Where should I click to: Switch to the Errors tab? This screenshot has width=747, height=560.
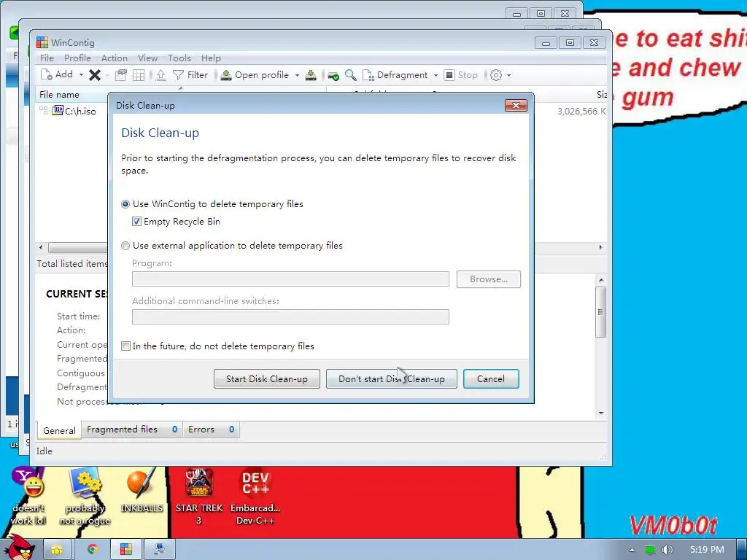click(x=211, y=429)
